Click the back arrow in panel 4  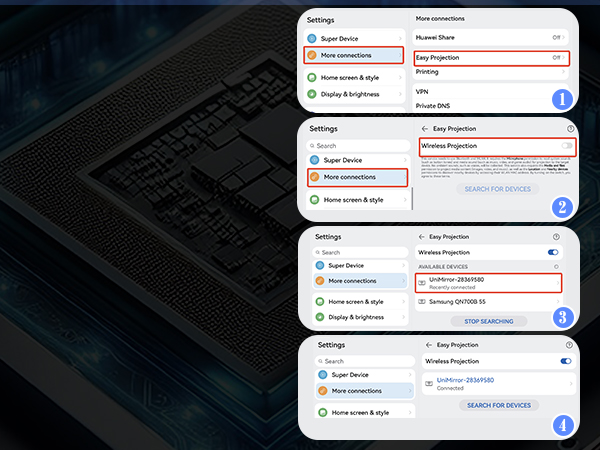click(x=428, y=344)
